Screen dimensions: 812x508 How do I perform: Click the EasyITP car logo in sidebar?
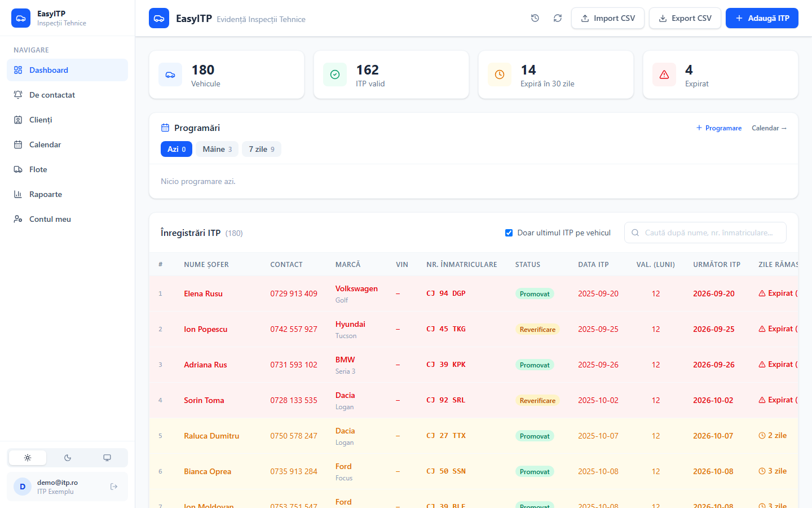(21, 18)
